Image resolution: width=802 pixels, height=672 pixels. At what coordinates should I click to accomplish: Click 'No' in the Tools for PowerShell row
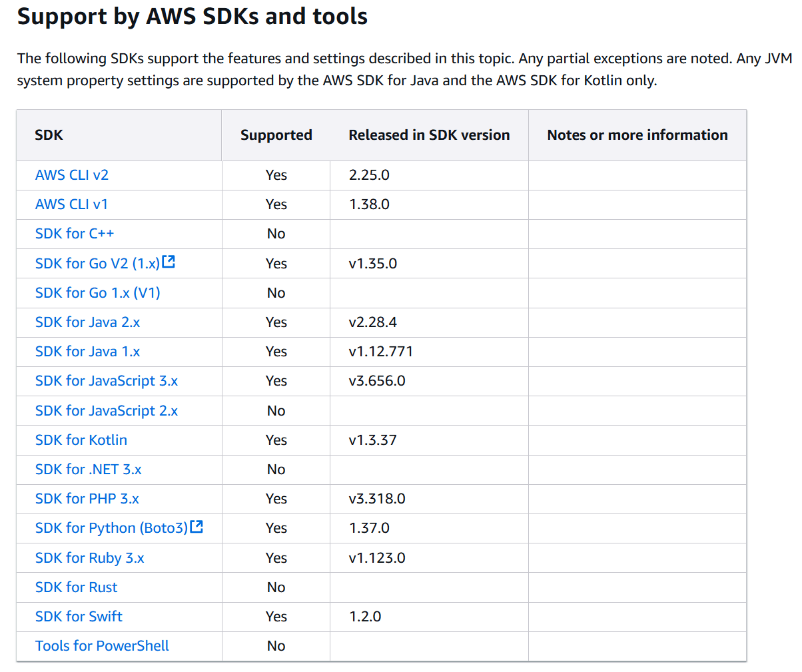click(276, 646)
